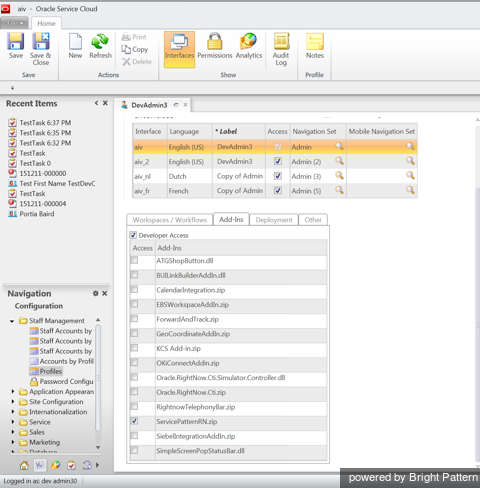Open the tasks navigation button at bottom
The image size is (480, 488).
coord(71,465)
